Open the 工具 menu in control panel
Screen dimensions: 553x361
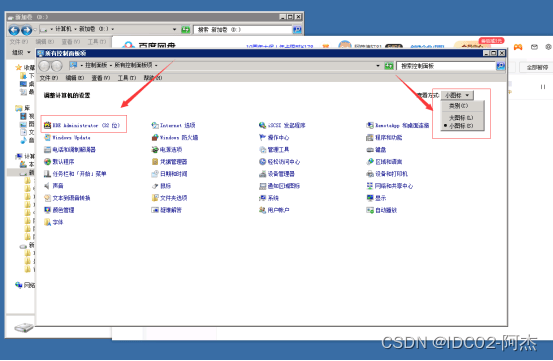[x=127, y=78]
